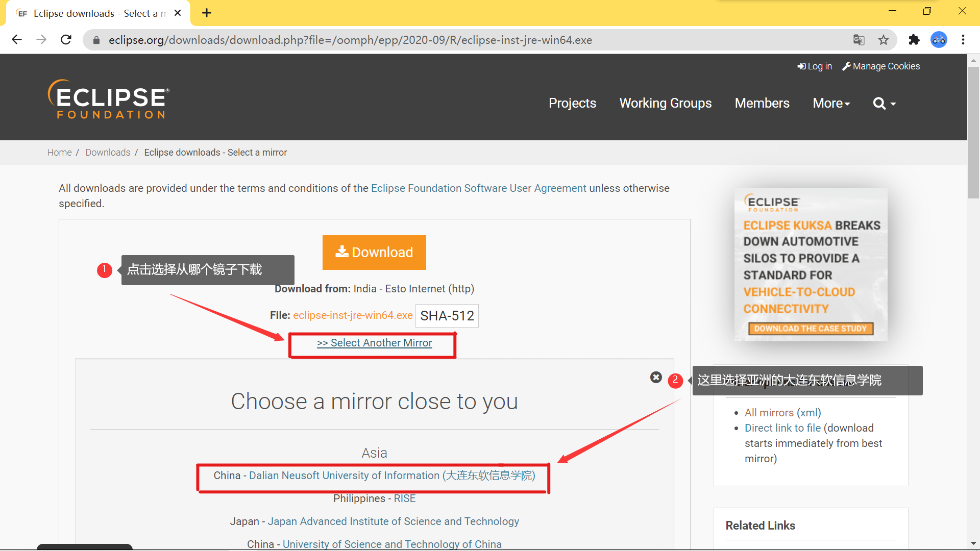Expand the More menu
This screenshot has height=551, width=980.
(x=831, y=103)
